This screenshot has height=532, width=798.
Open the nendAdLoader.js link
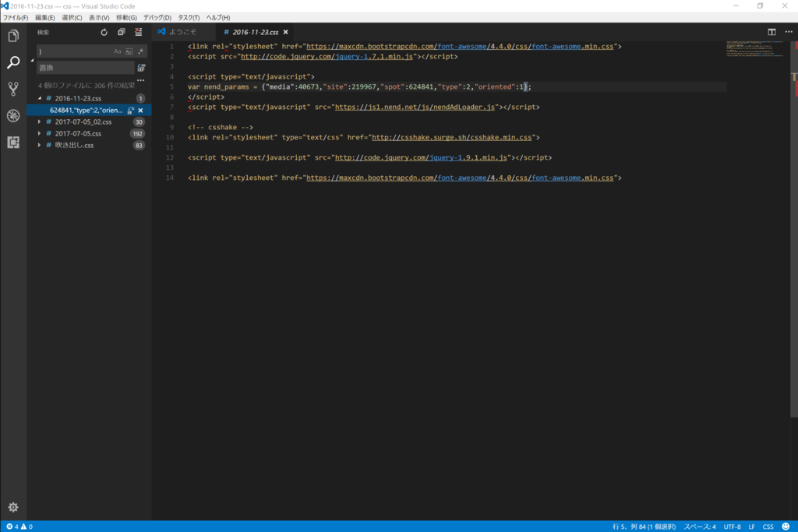click(415, 107)
